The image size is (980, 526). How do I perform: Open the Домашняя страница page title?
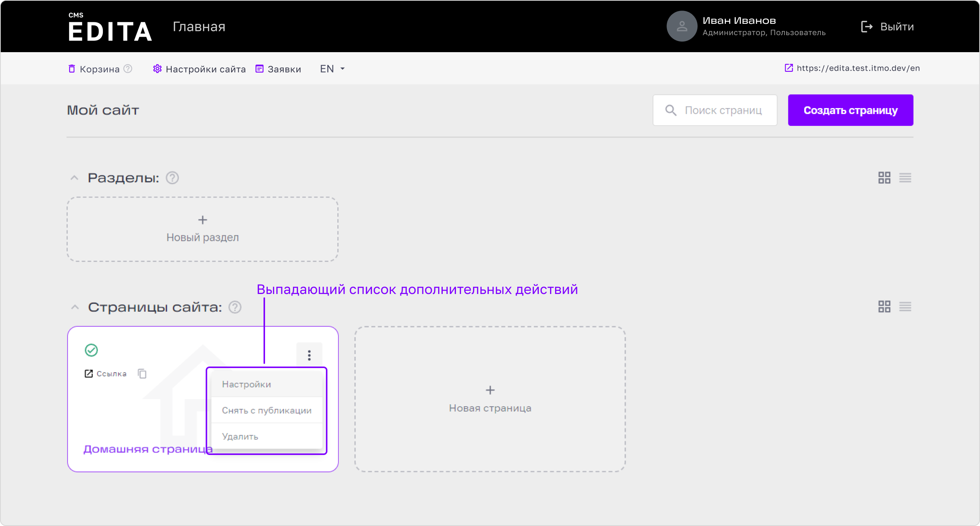click(147, 449)
